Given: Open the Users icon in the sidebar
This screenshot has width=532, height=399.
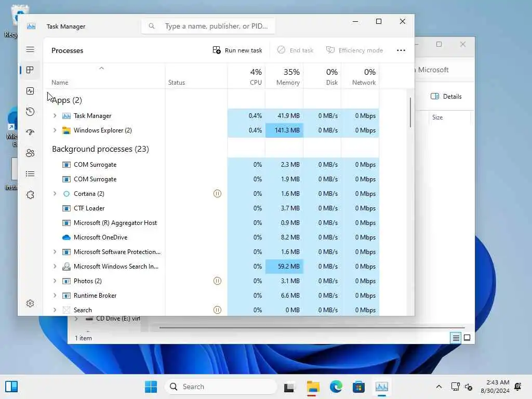Looking at the screenshot, I should coord(30,153).
